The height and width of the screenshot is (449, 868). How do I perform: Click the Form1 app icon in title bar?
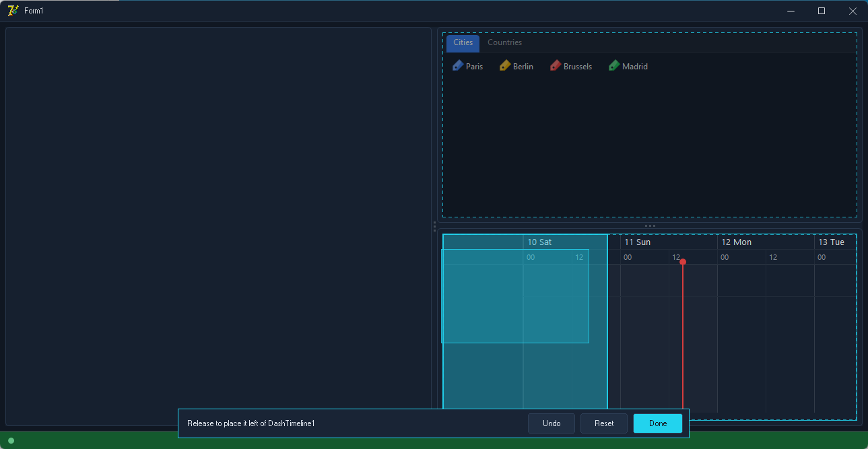(x=12, y=11)
